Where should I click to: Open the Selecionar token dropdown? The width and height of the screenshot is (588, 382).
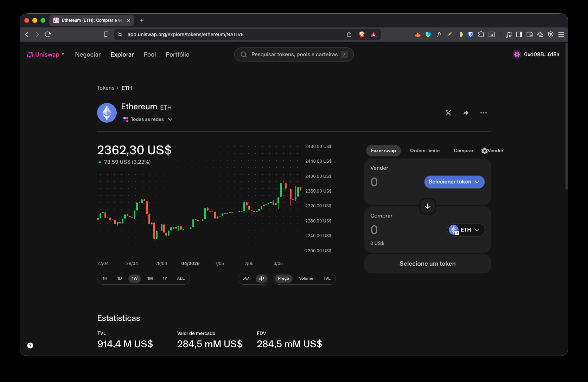click(454, 182)
